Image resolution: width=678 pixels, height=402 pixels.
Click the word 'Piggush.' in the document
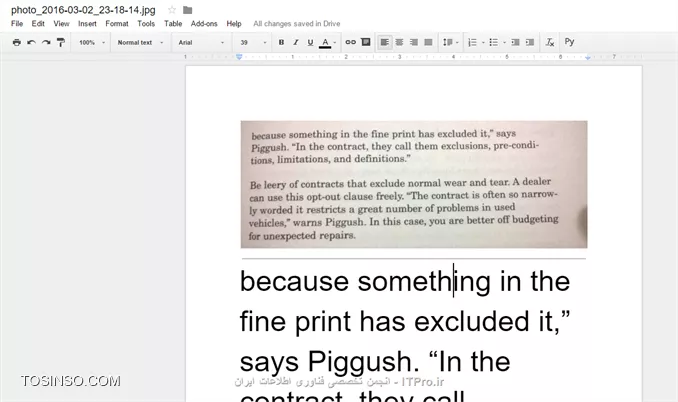[x=364, y=362]
